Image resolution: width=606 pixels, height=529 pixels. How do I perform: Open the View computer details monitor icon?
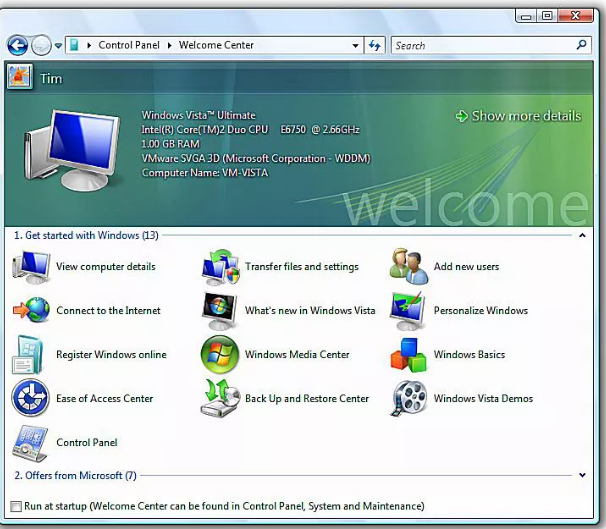click(x=31, y=267)
